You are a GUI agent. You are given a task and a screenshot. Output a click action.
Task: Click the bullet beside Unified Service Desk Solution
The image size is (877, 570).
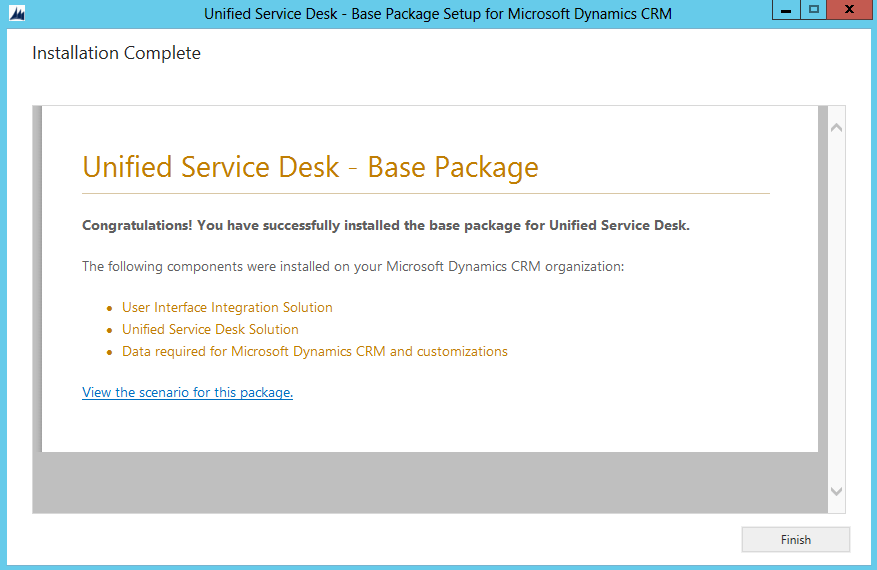(110, 331)
